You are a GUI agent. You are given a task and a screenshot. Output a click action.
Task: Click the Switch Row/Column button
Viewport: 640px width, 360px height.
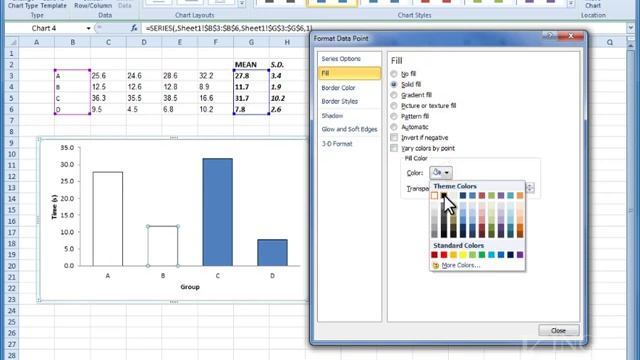pos(93,4)
